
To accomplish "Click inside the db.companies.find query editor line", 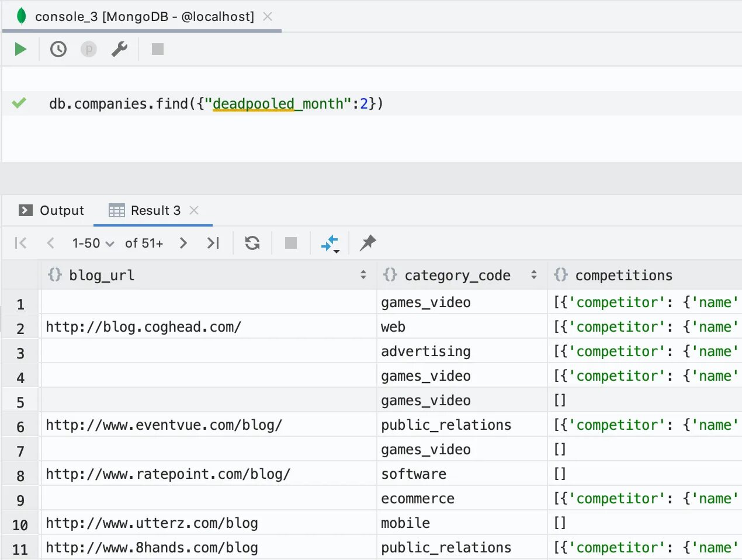I will pos(216,104).
